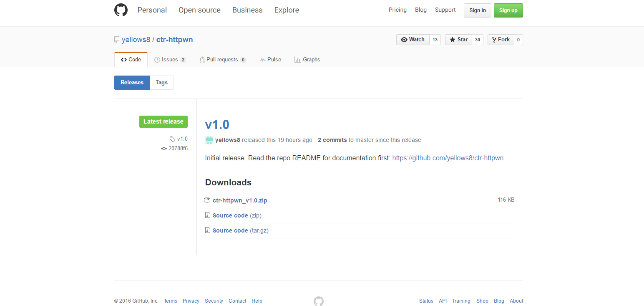Open the footer About link
Viewport: 644px width, 306px height.
[x=516, y=301]
